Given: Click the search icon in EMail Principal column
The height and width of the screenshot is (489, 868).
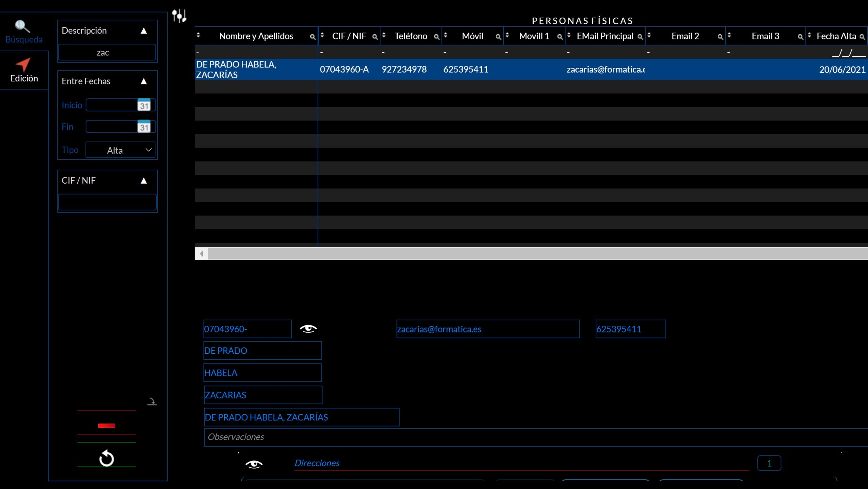Looking at the screenshot, I should point(640,37).
